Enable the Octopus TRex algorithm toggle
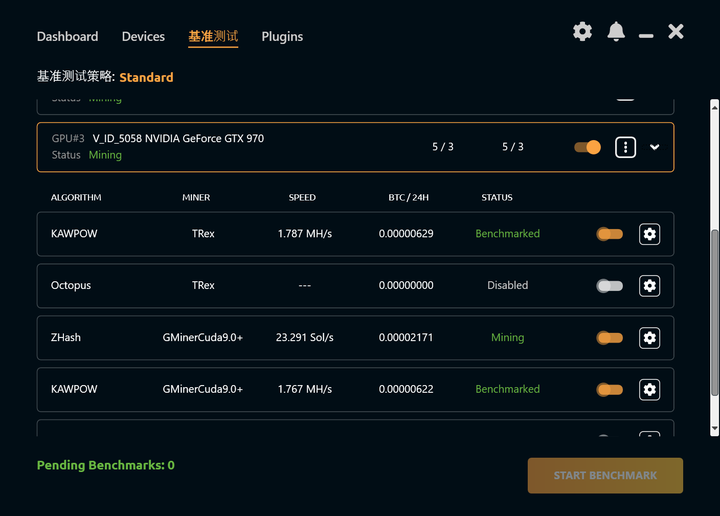 tap(609, 286)
